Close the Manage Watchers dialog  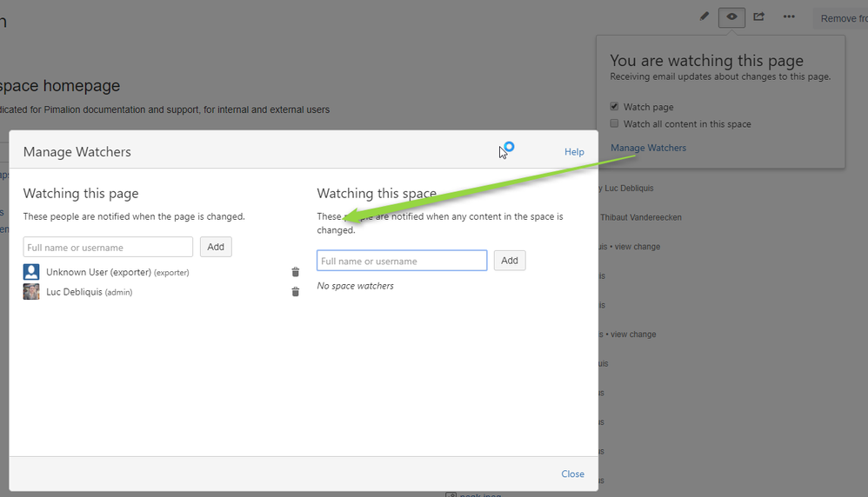click(572, 474)
